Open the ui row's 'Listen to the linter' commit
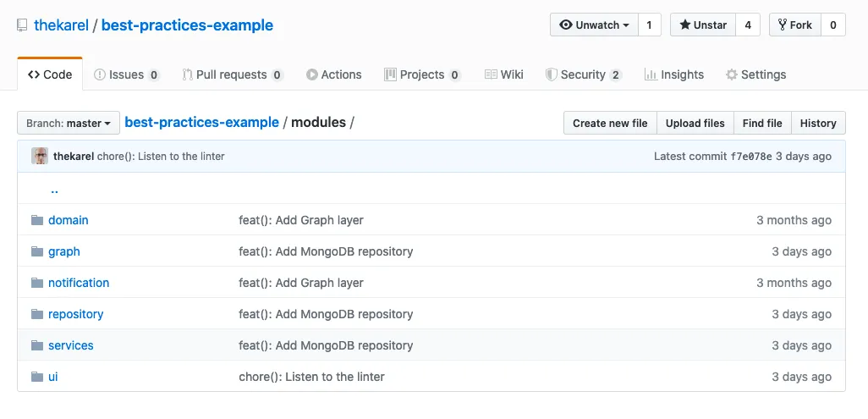The image size is (868, 419). tap(311, 377)
